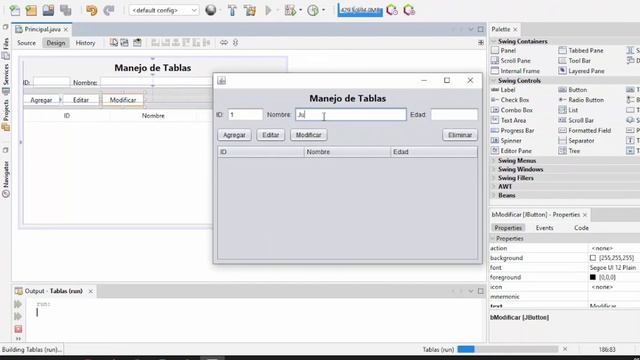This screenshot has width=640, height=360.
Task: Click the Debug Project icon
Action: click(x=290, y=10)
